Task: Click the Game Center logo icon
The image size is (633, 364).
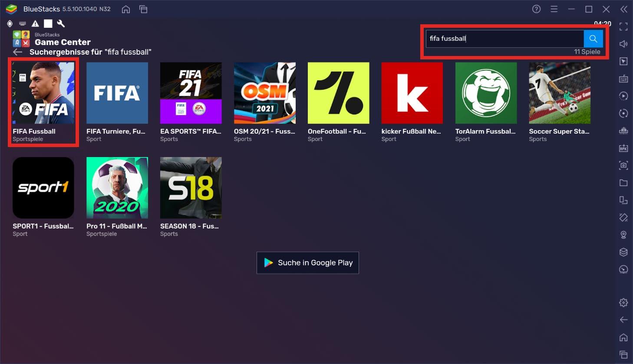Action: click(x=21, y=39)
